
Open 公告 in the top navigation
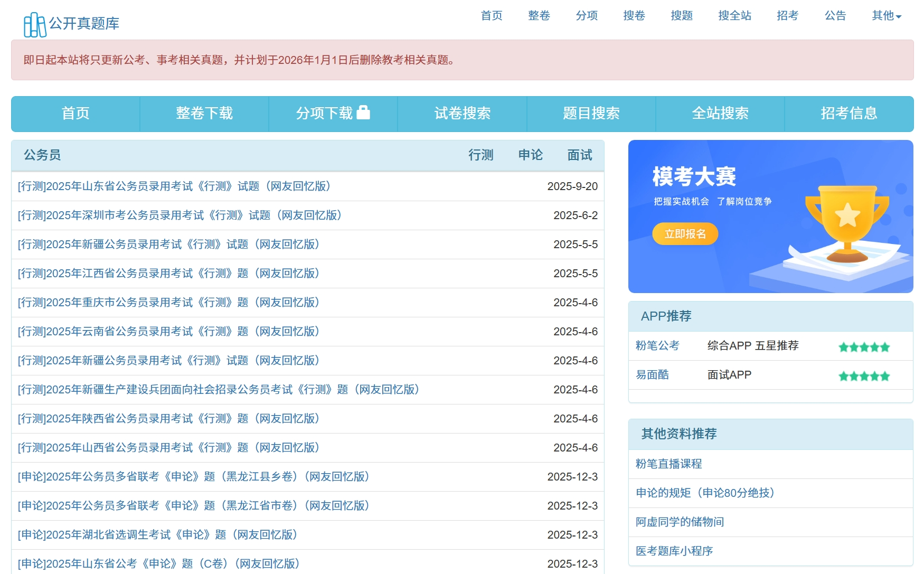coord(835,16)
